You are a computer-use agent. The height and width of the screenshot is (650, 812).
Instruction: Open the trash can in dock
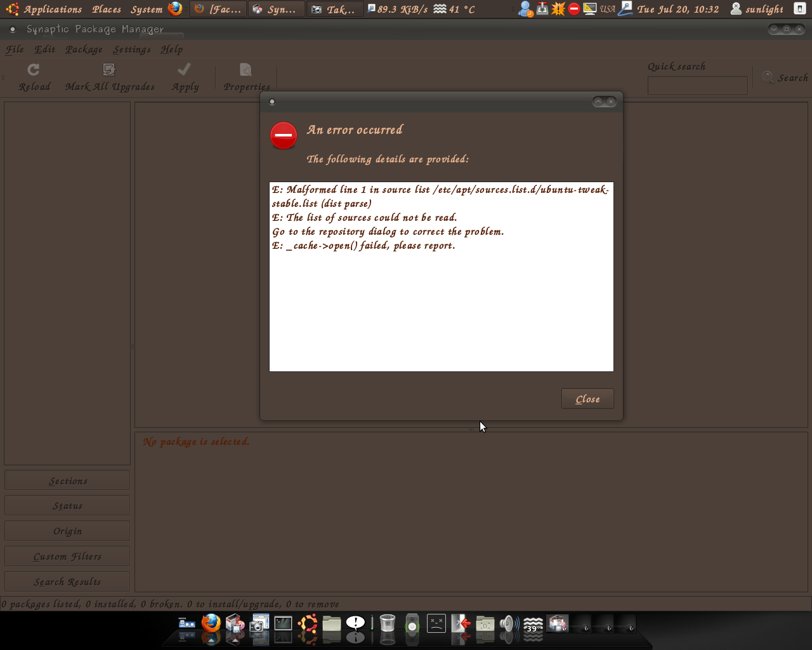(x=388, y=624)
